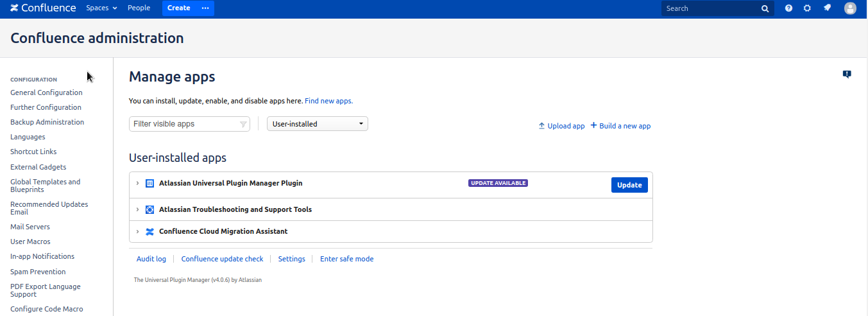Open Shortcut Links in sidebar
Image resolution: width=868 pixels, height=316 pixels.
coord(33,152)
